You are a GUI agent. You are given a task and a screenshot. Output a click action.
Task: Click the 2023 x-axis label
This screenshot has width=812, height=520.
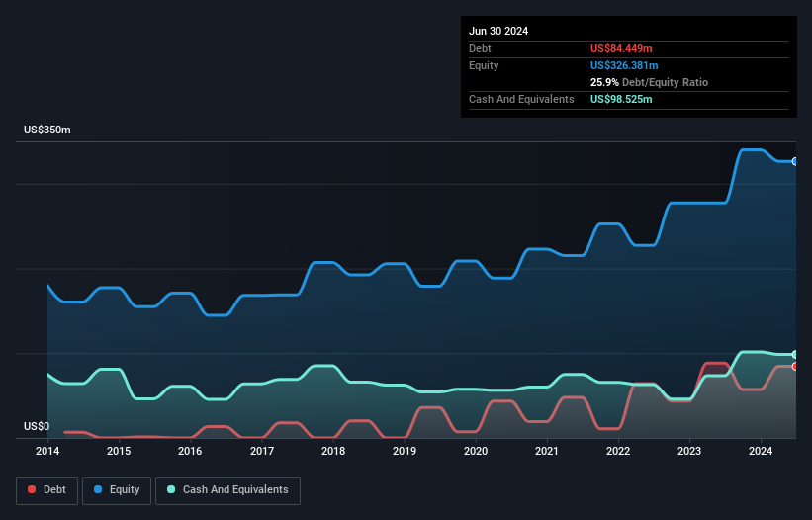tap(689, 451)
